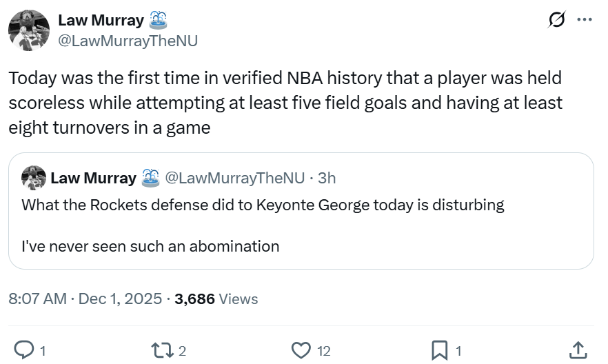The image size is (608, 364).
Task: Click the reply speech bubble icon
Action: click(24, 350)
